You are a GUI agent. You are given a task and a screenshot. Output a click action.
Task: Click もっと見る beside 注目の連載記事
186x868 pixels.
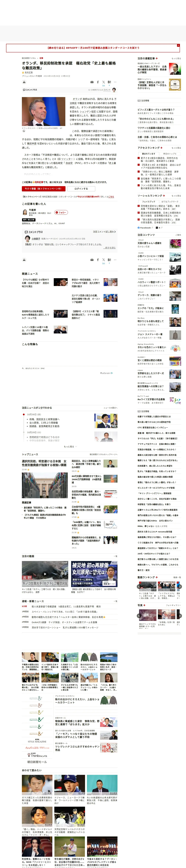click(176, 58)
